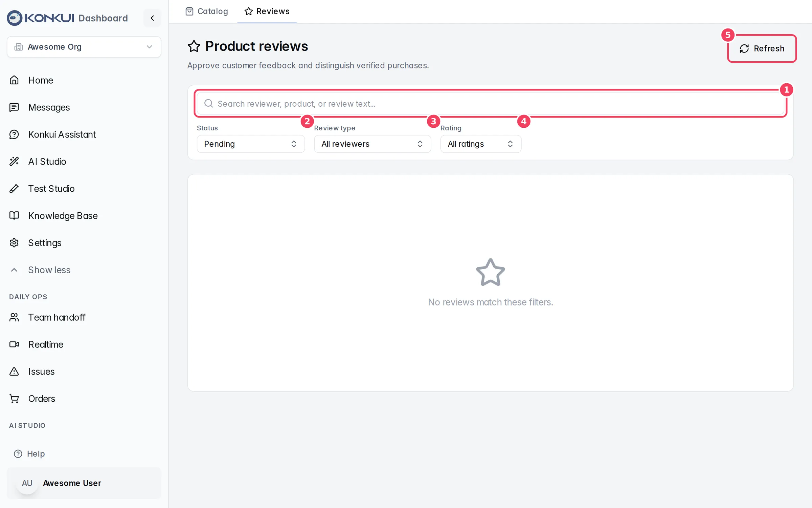Viewport: 812px width, 508px height.
Task: Click the Team handoff people icon
Action: coord(14,317)
